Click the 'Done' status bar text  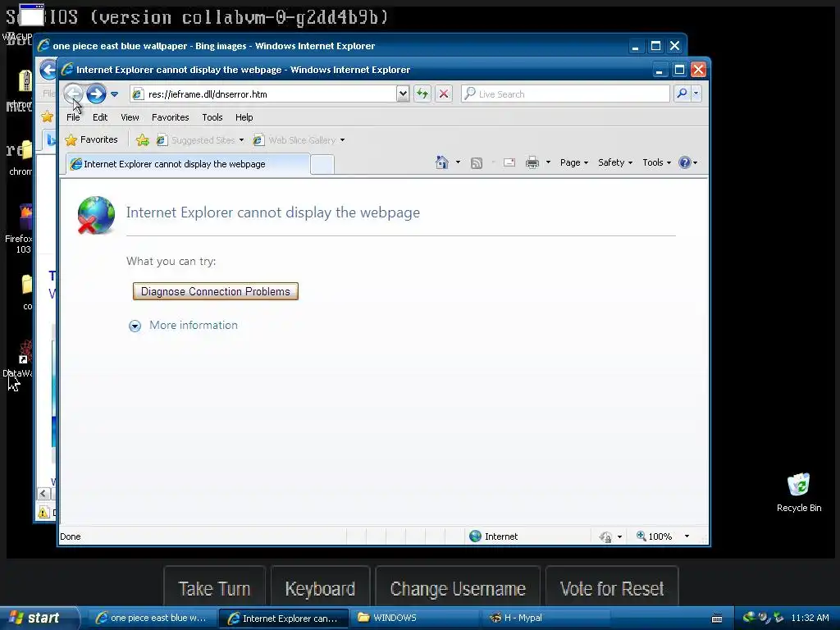coord(71,536)
